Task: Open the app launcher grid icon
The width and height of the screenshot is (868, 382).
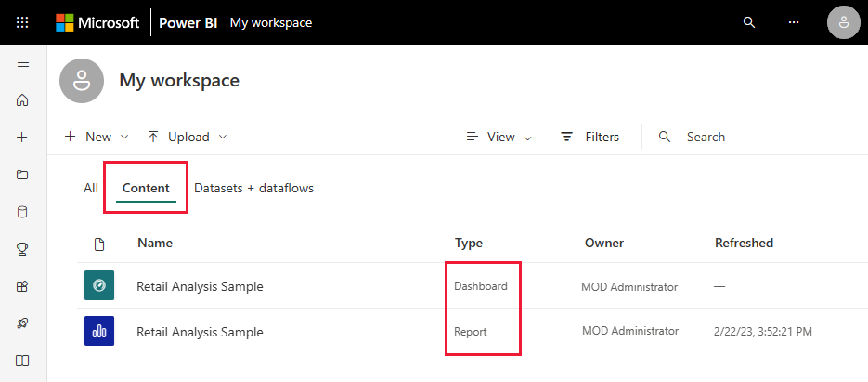Action: coord(22,22)
